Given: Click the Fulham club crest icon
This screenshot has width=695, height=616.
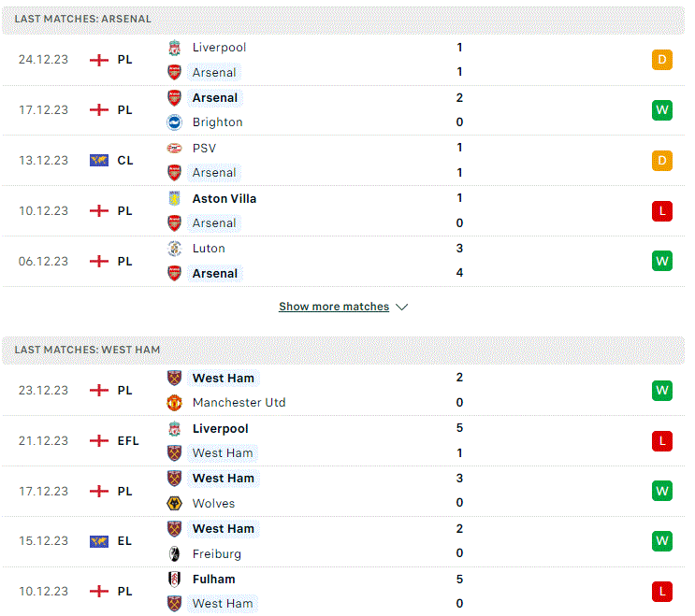Looking at the screenshot, I should tap(175, 580).
